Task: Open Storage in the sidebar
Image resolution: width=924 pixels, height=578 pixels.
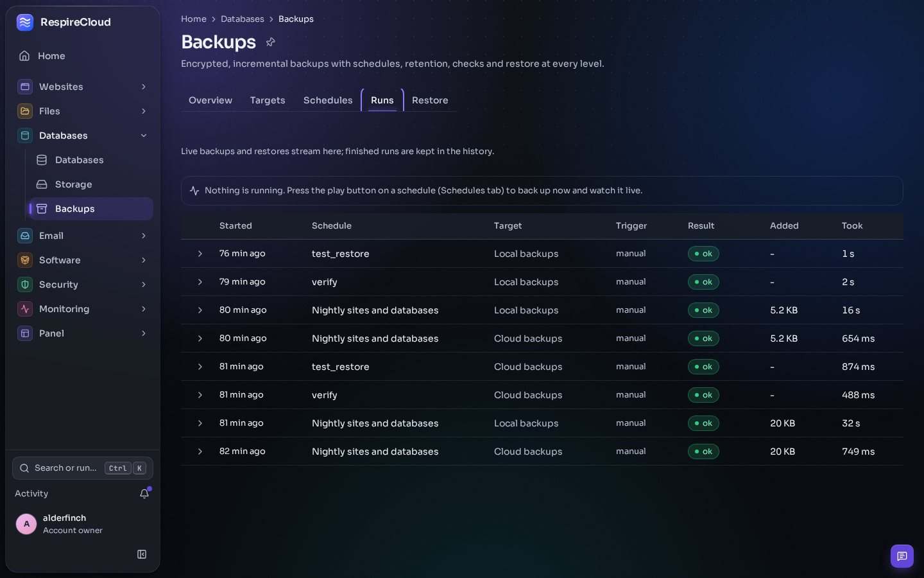Action: [x=91, y=184]
